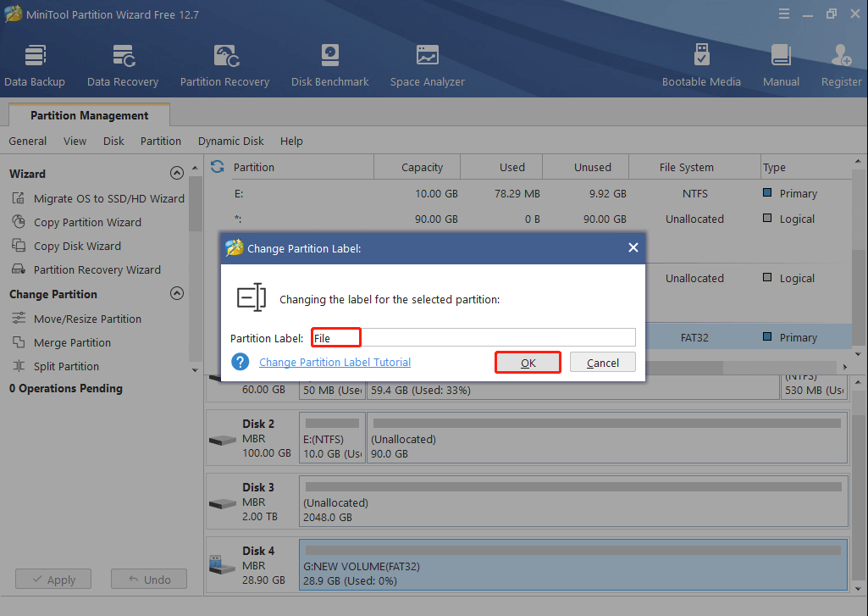Click the Copy Partition Wizard icon
The image size is (868, 616).
point(19,222)
